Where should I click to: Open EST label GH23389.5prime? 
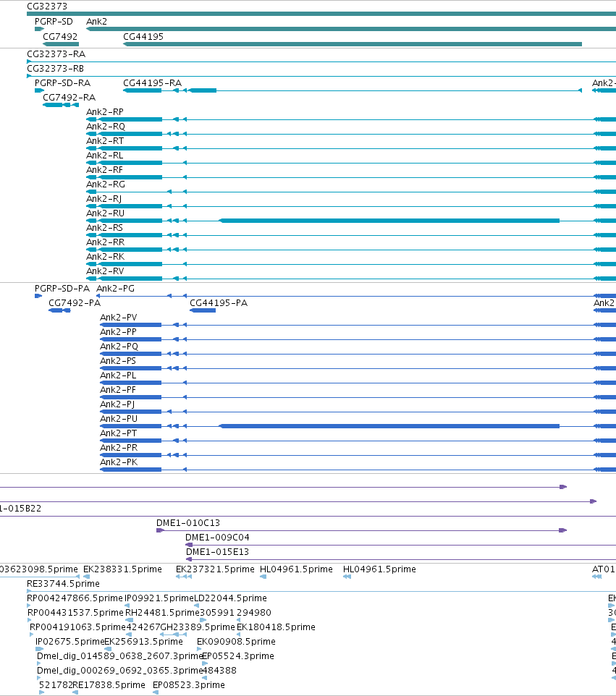(x=198, y=627)
